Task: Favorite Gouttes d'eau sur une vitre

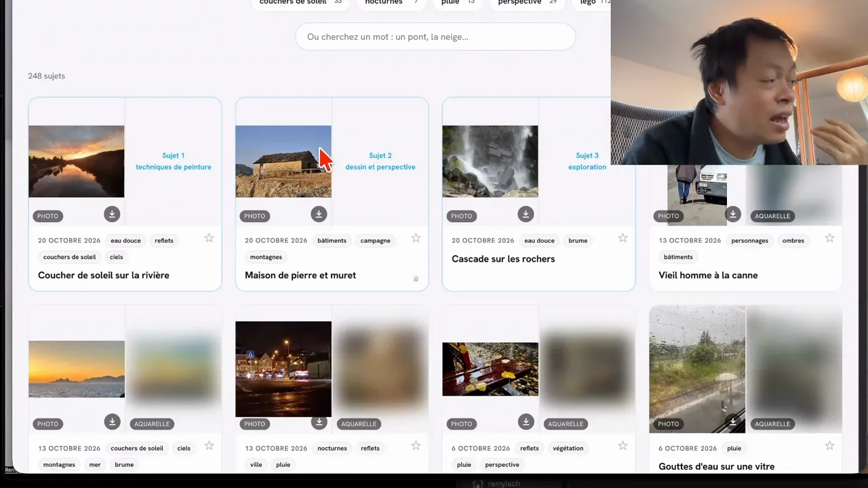Action: coord(829,445)
